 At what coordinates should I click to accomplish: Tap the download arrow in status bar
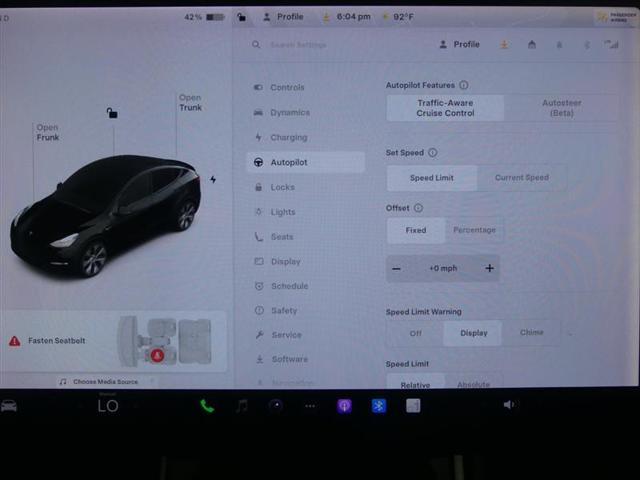[x=326, y=18]
